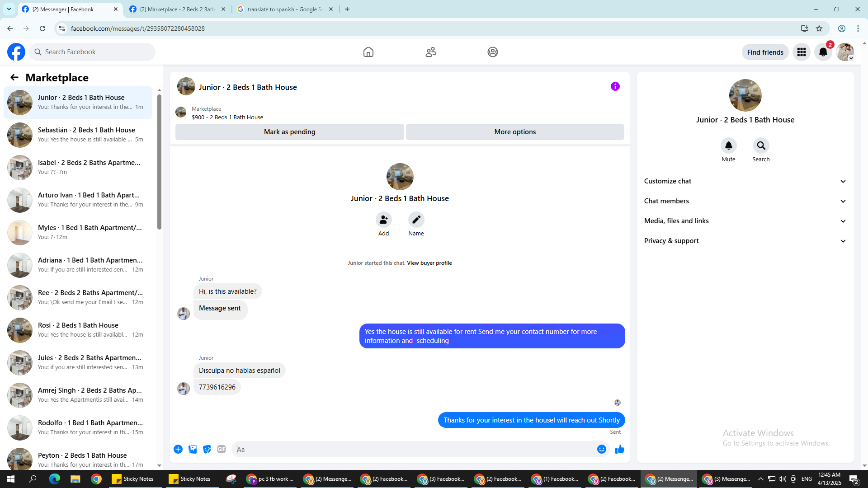Click Find friends button
Viewport: 868px width, 488px height.
pos(765,52)
